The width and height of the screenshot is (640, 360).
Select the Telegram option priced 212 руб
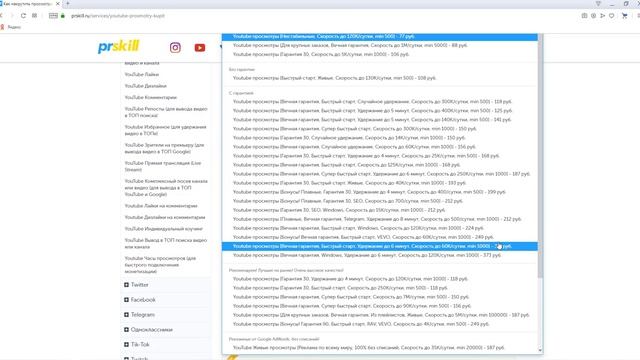(380, 219)
